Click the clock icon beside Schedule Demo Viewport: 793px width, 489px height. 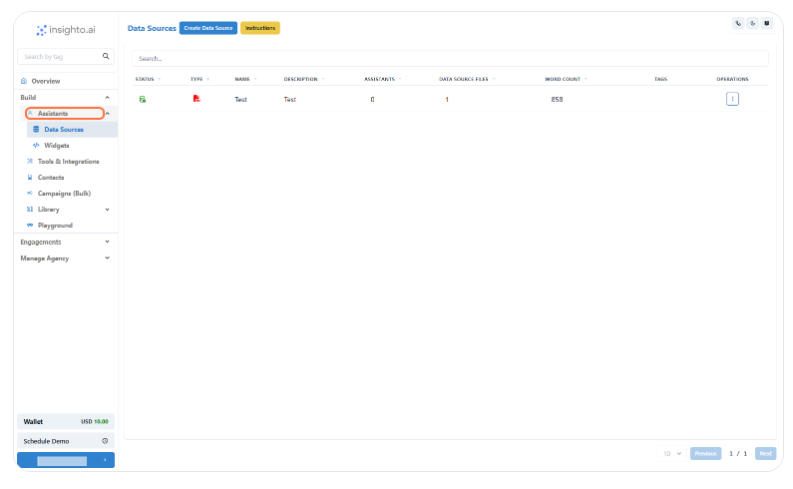tap(105, 441)
